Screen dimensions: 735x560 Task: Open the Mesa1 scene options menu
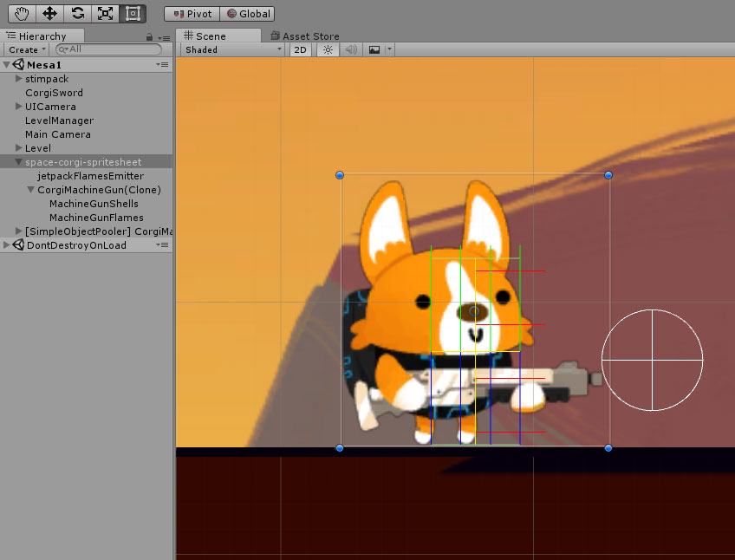click(x=162, y=65)
